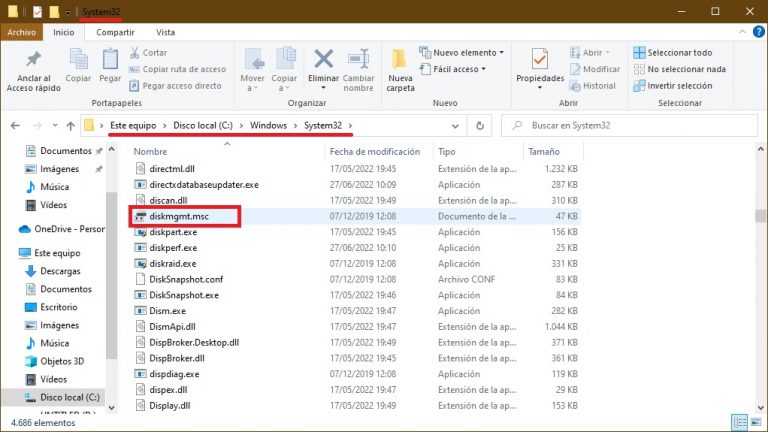Open the recent locations dropdown arrow

click(55, 126)
